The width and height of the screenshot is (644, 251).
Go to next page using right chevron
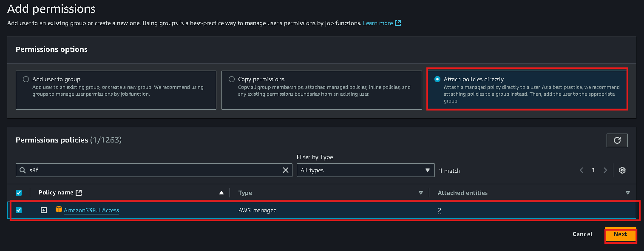(605, 170)
